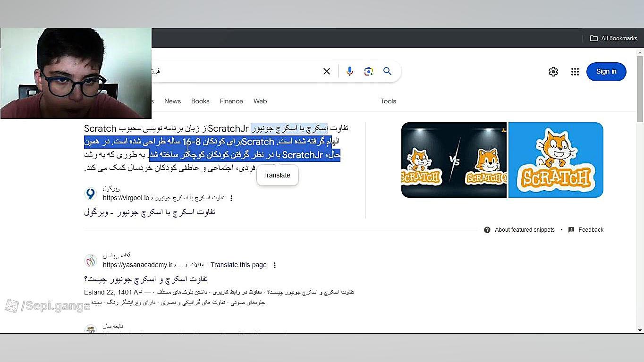The image size is (644, 362).
Task: Click the blue magnifier search icon
Action: (388, 71)
